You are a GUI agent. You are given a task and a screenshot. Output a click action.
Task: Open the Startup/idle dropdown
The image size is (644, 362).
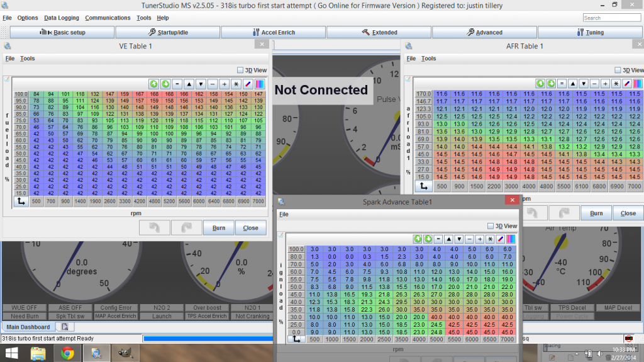coord(167,32)
